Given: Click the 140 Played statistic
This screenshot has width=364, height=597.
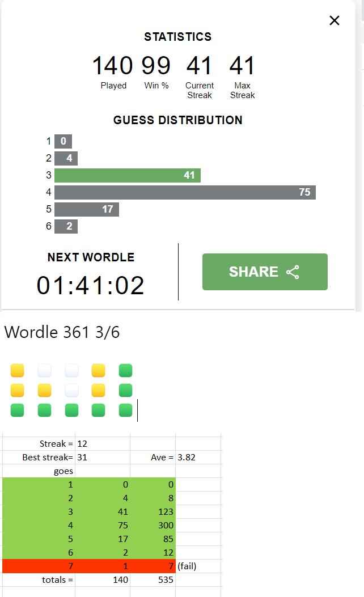Looking at the screenshot, I should 113,66.
